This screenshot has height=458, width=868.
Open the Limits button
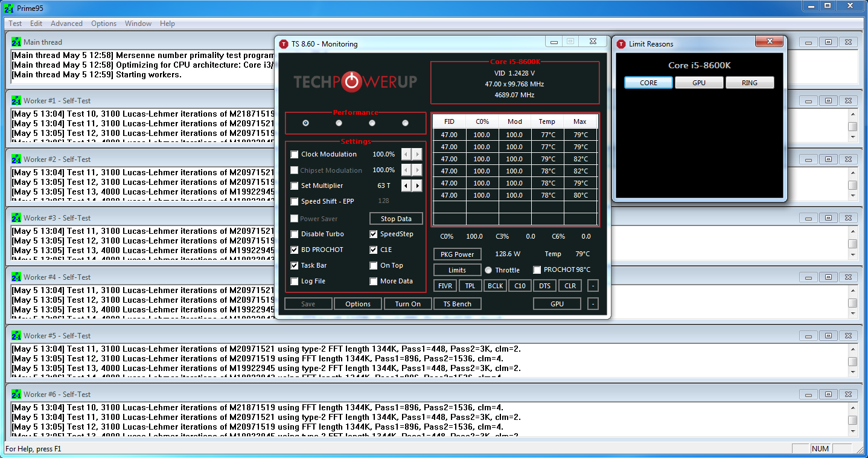pos(458,270)
